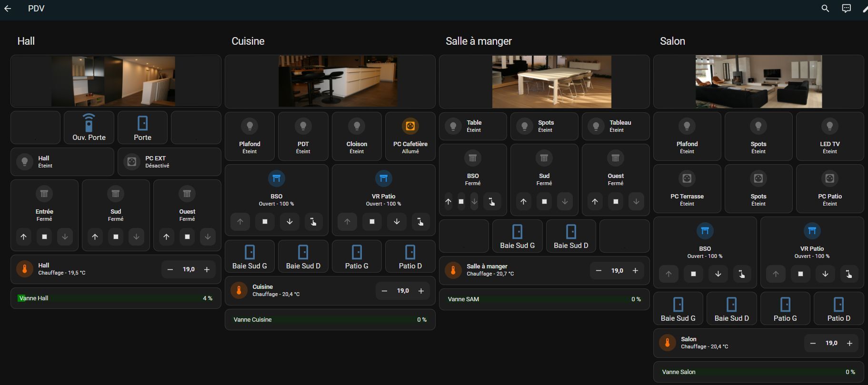Increase the Salle à manger target temperature

point(635,270)
